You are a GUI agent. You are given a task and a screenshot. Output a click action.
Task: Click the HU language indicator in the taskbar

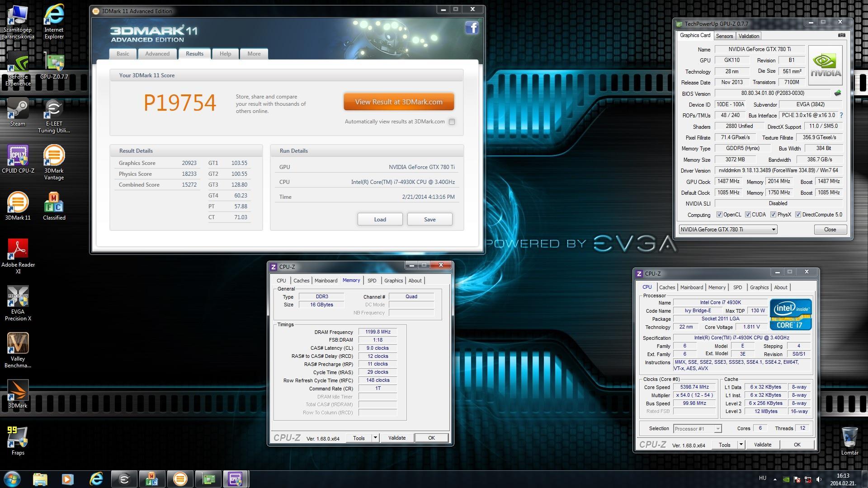pos(762,478)
